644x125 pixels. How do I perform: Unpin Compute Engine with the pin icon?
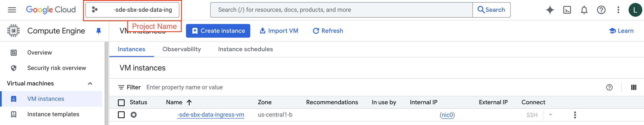[98, 31]
